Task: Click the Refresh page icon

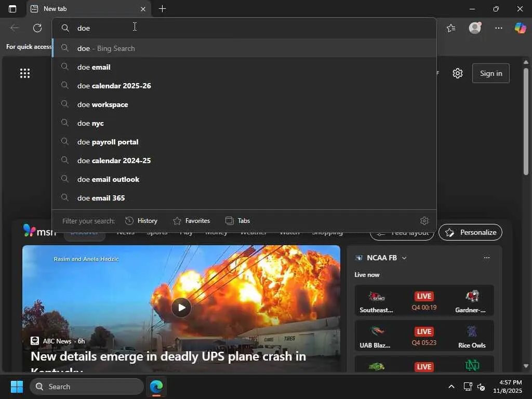Action: pyautogui.click(x=37, y=28)
